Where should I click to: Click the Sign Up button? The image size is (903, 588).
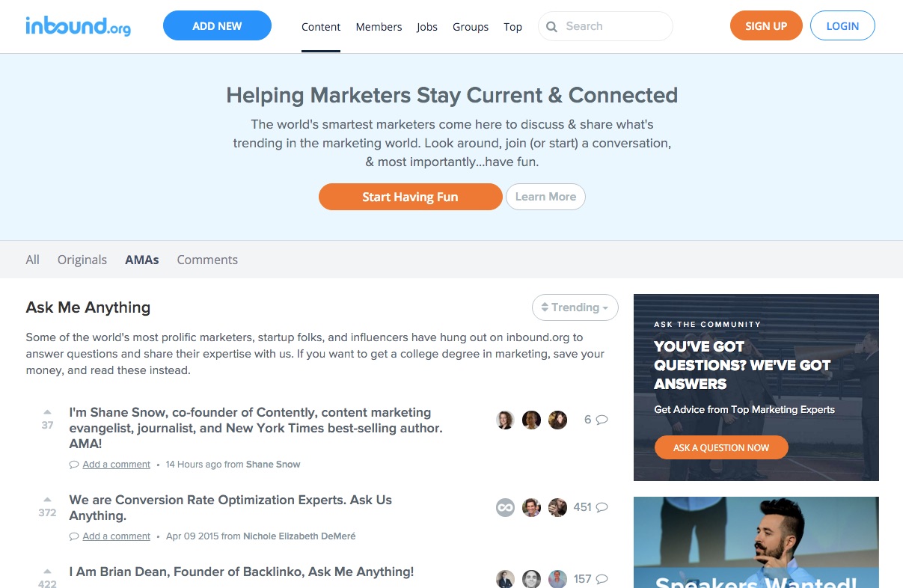pyautogui.click(x=766, y=25)
